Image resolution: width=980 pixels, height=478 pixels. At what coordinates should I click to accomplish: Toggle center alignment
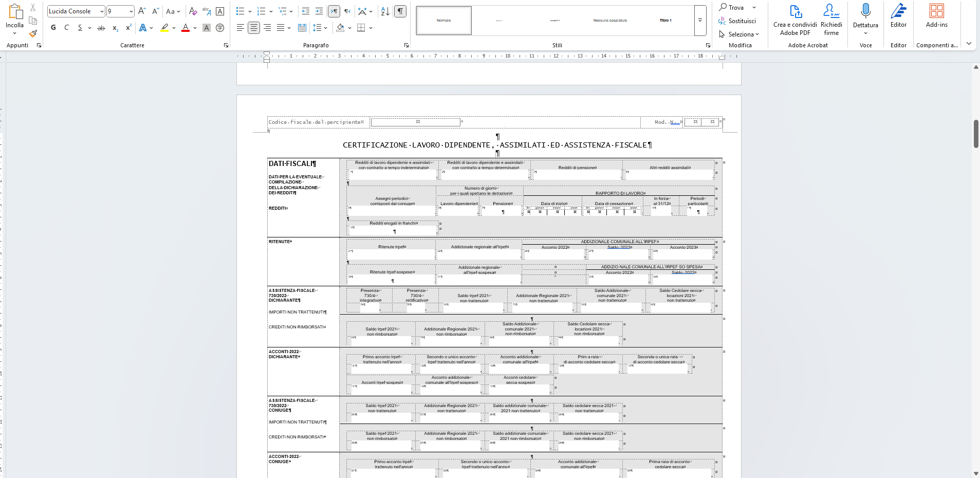254,28
